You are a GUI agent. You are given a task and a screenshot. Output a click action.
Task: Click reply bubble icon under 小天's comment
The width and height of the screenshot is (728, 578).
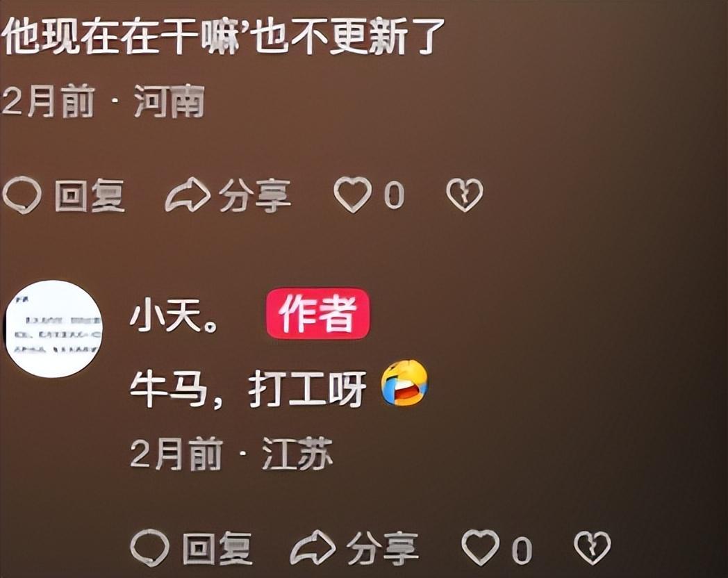[x=149, y=548]
